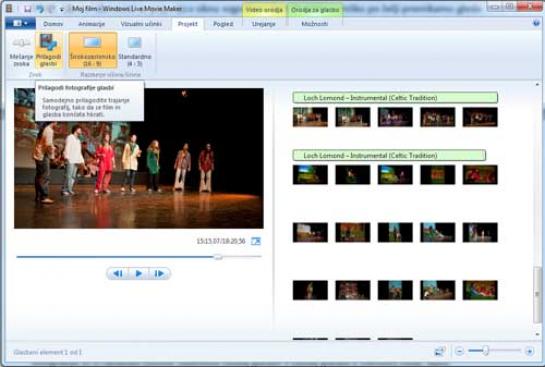Undo the last action with the blue arrow

(40, 9)
